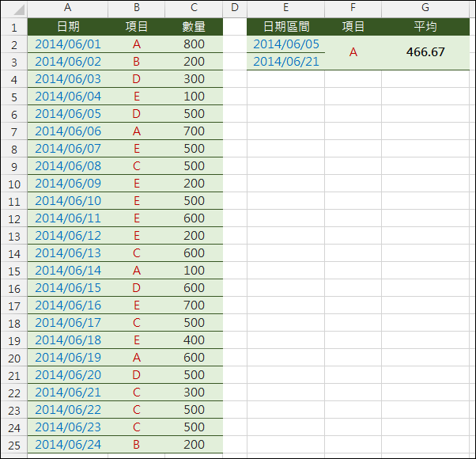Click start date 2014/06/05 in column E
Image resolution: width=476 pixels, height=459 pixels.
pyautogui.click(x=286, y=44)
